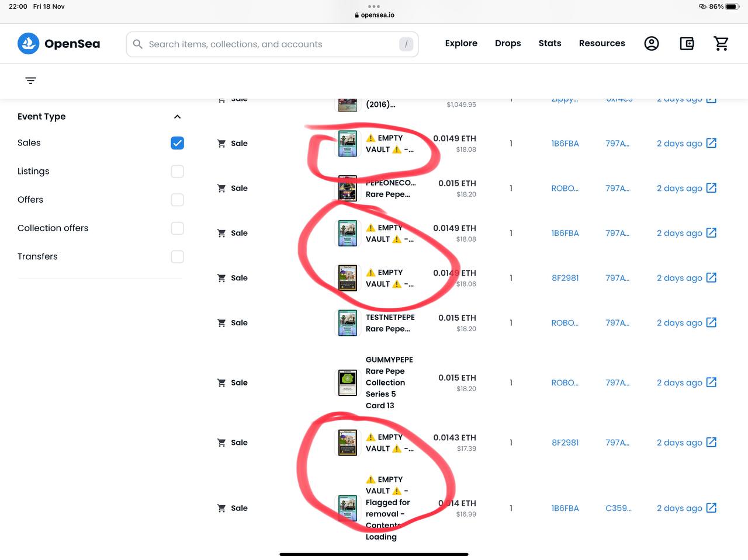Screen dimensions: 748x560
Task: Click the Event Type heading label
Action: pos(41,116)
